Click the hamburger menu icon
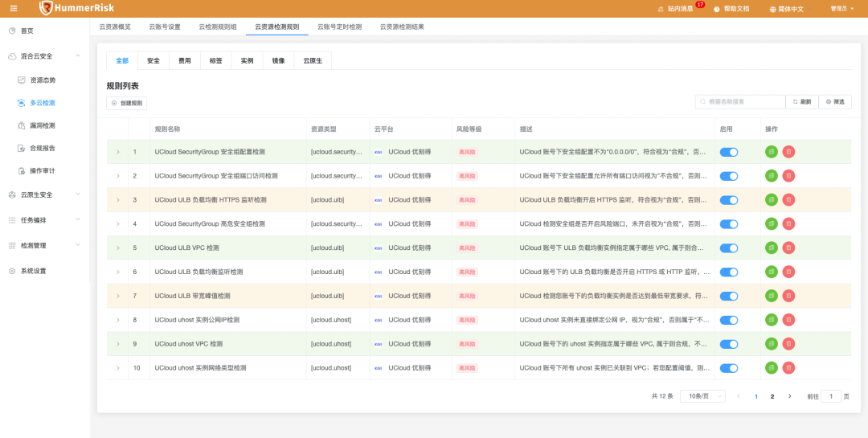This screenshot has width=868, height=438. 14,8
